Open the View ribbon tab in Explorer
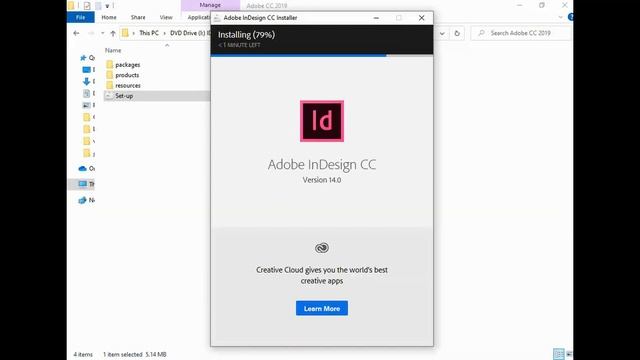 point(166,17)
